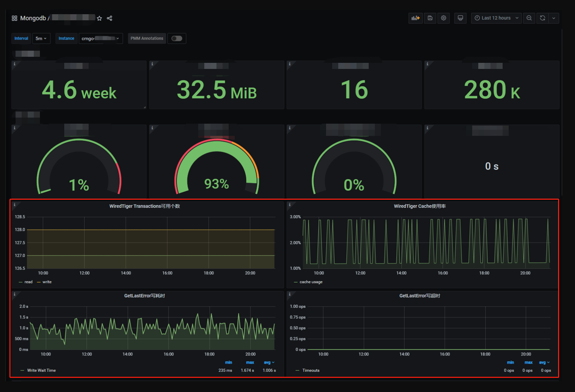The image size is (575, 392).
Task: Toggle the write series in legend
Action: 47,282
